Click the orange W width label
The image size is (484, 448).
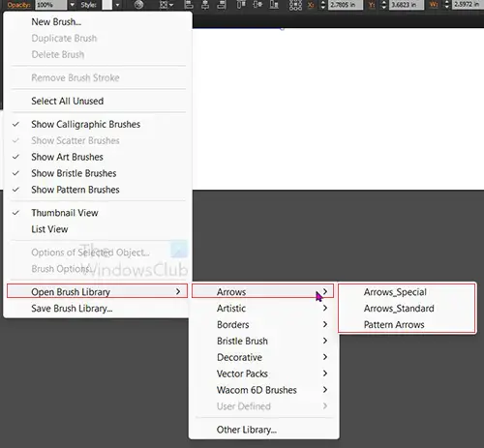tap(434, 5)
